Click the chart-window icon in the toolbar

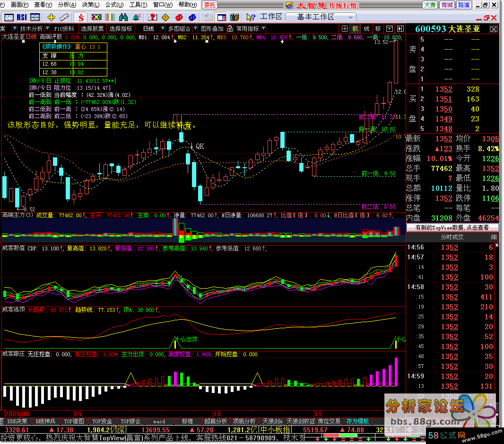[x=9, y=17]
